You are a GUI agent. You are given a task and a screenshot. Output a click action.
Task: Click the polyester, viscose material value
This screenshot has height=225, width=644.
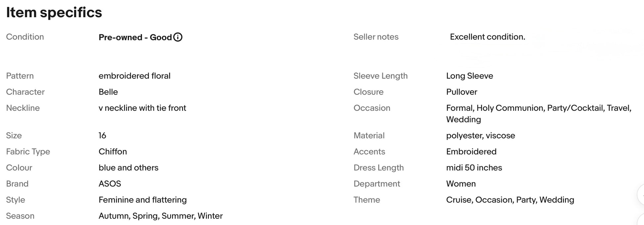[x=481, y=135]
